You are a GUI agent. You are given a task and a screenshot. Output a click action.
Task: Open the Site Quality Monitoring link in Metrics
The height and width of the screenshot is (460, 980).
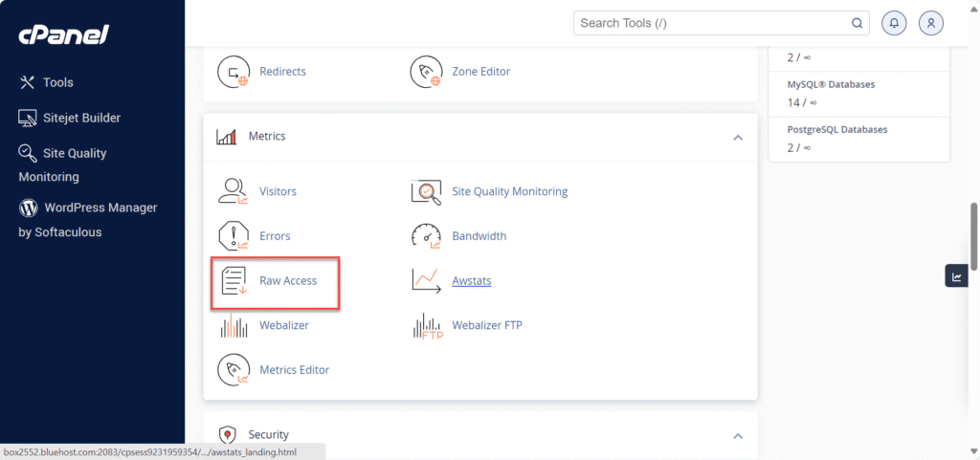pyautogui.click(x=509, y=191)
